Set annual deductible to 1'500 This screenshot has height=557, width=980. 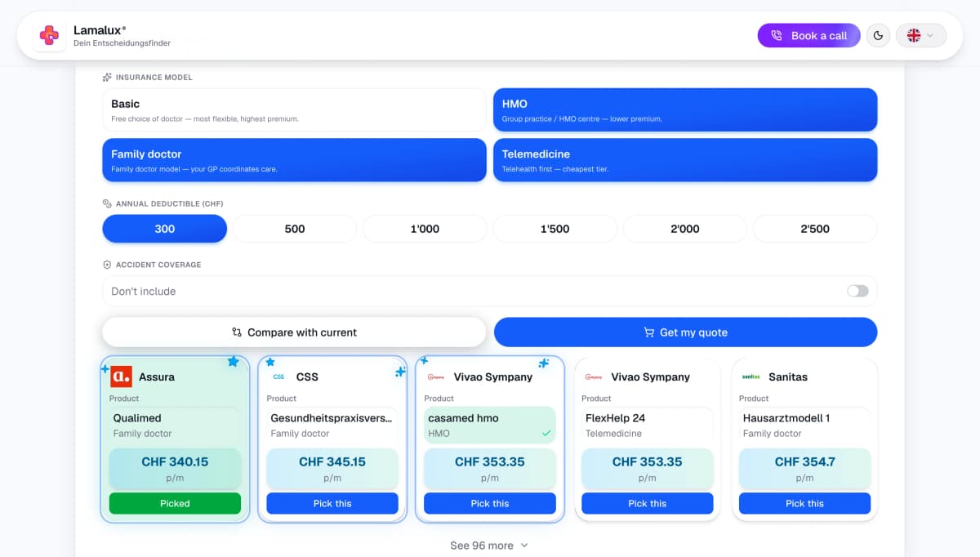pyautogui.click(x=555, y=229)
